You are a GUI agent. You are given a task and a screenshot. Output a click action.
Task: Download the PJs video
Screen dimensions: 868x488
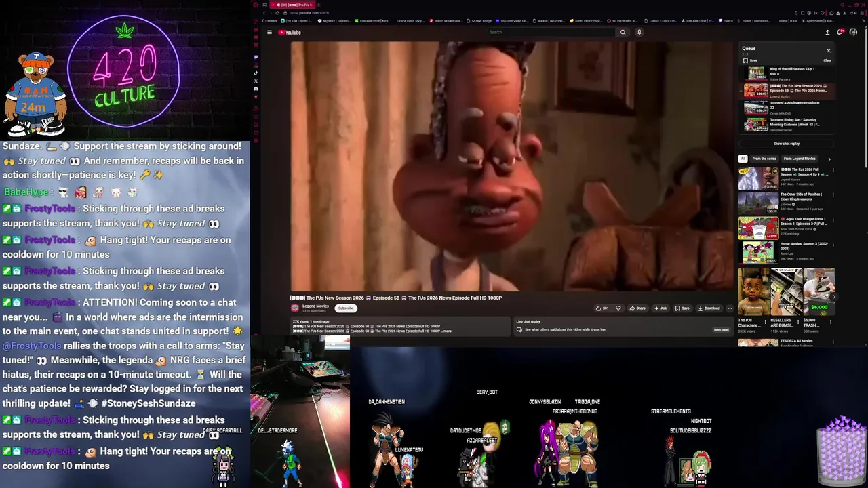tap(709, 308)
